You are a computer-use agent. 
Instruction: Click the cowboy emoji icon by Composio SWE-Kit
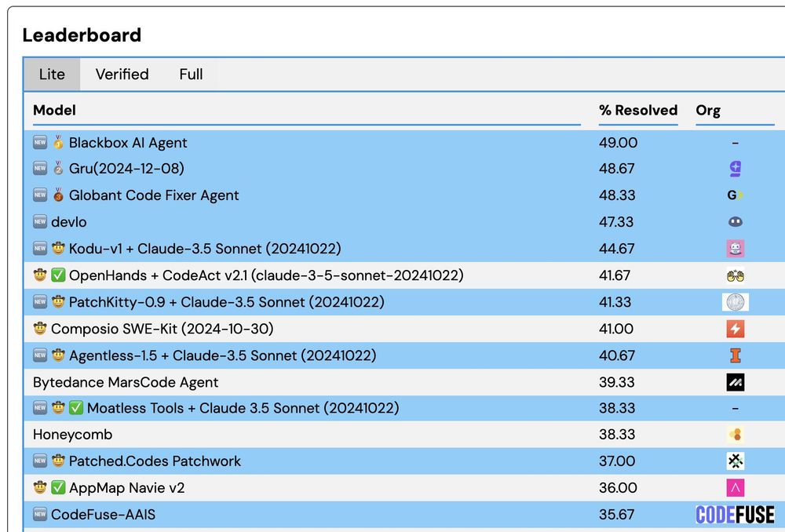[x=40, y=328]
